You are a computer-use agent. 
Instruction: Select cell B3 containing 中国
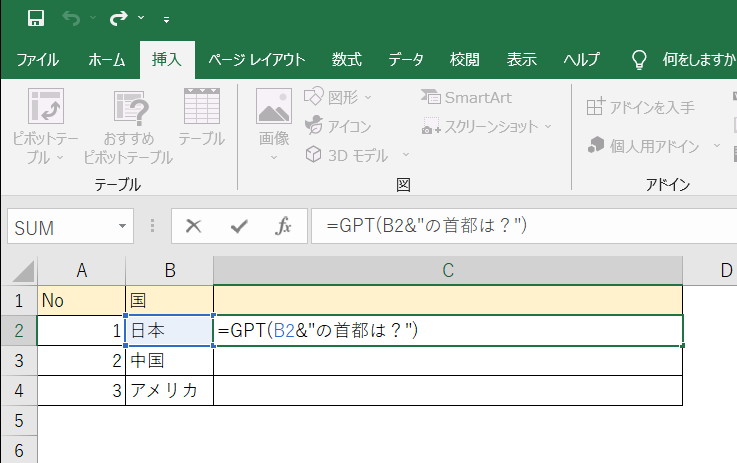pos(169,360)
